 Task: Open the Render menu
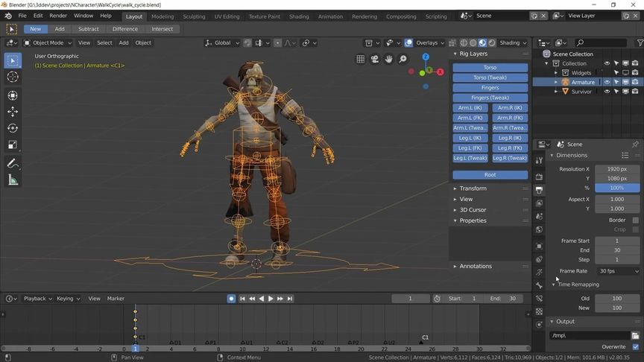pos(58,16)
